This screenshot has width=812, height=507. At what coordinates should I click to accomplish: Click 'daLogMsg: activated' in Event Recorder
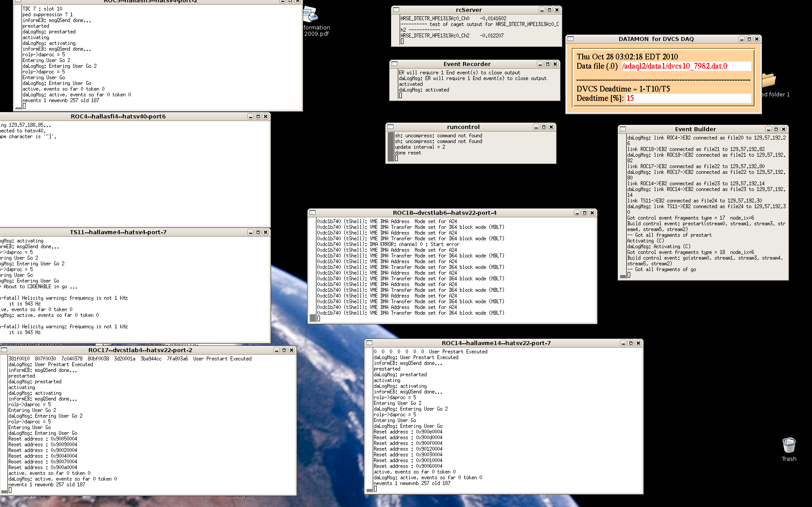[x=424, y=90]
